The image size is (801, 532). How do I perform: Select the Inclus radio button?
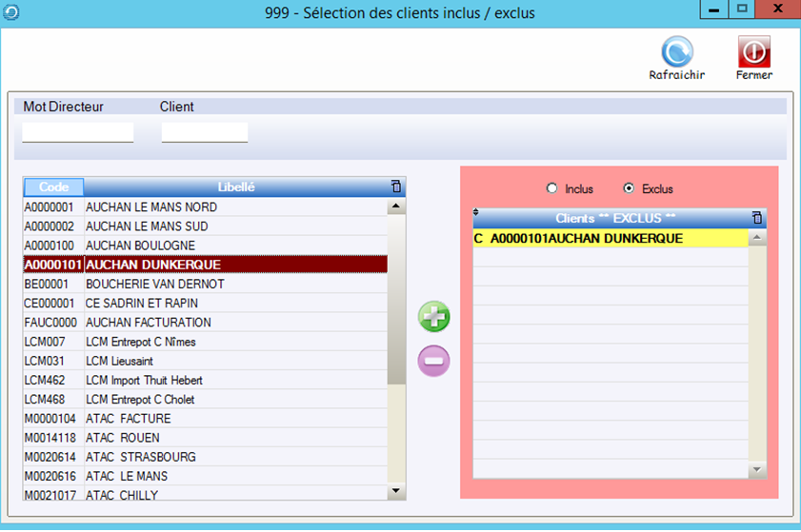point(551,188)
